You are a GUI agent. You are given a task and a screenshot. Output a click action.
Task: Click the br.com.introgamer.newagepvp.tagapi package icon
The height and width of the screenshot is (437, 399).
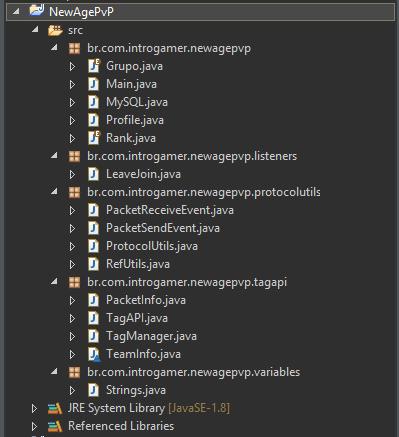74,282
